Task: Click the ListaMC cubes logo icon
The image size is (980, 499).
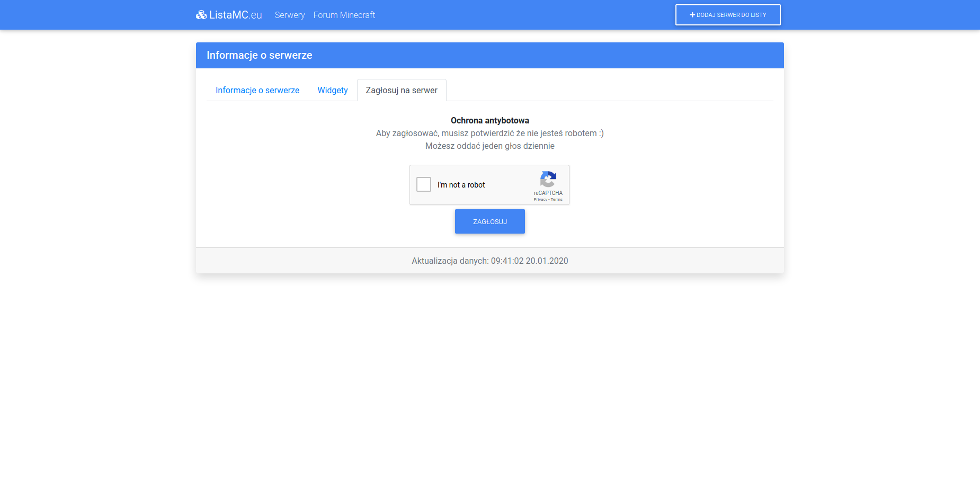Action: click(201, 15)
